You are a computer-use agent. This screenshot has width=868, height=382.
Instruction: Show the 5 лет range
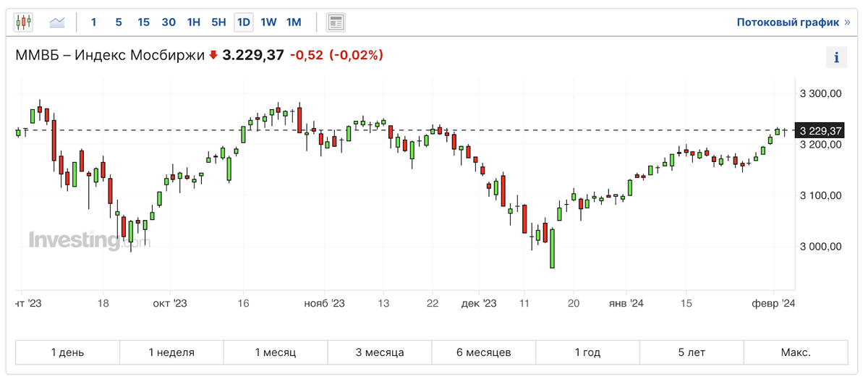point(692,352)
